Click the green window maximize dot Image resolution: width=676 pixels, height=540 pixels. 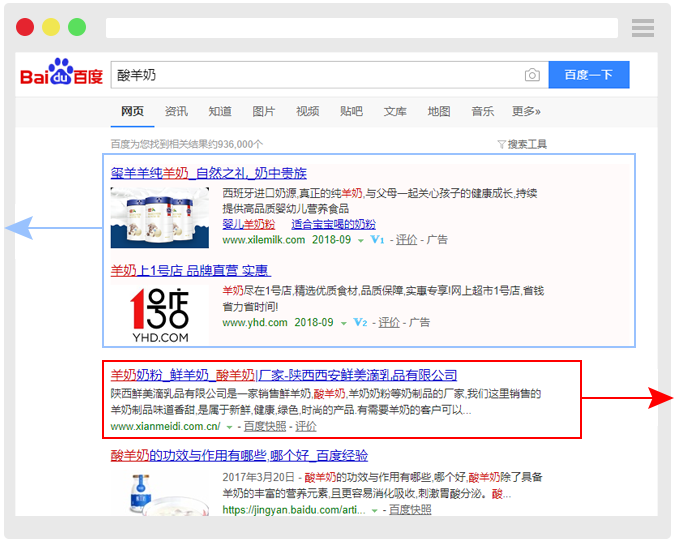[77, 27]
